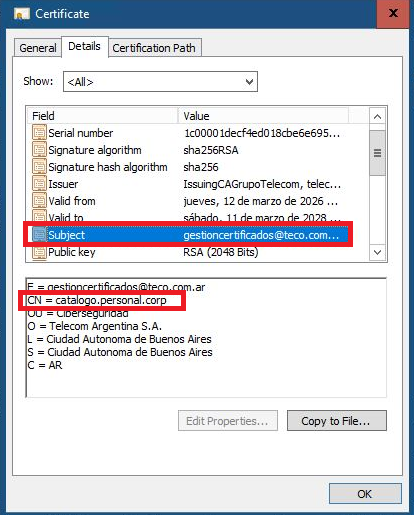Click the Issuer field icon
414x515 pixels.
pos(39,184)
